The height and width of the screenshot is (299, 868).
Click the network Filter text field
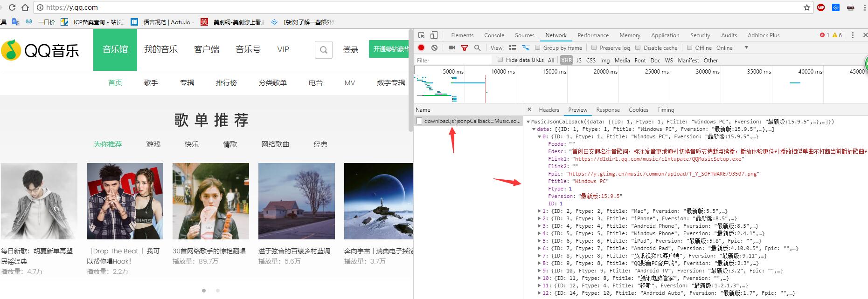pyautogui.click(x=453, y=60)
